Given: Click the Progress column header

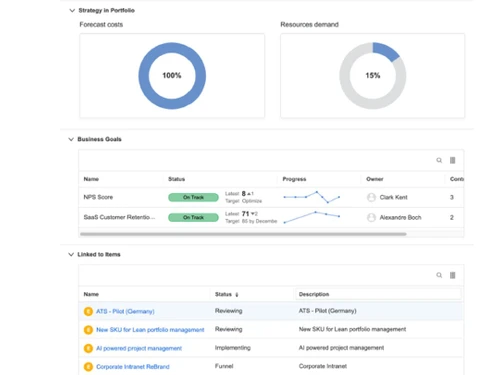Looking at the screenshot, I should pos(294,179).
